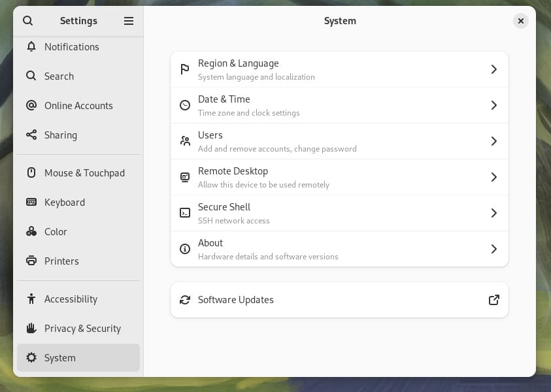Screen dimensions: 551x392
Task: Click the About info icon
Action: [x=185, y=249]
